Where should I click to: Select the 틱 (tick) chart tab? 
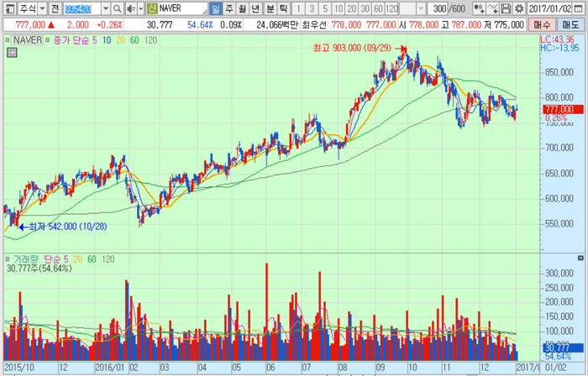[x=283, y=8]
